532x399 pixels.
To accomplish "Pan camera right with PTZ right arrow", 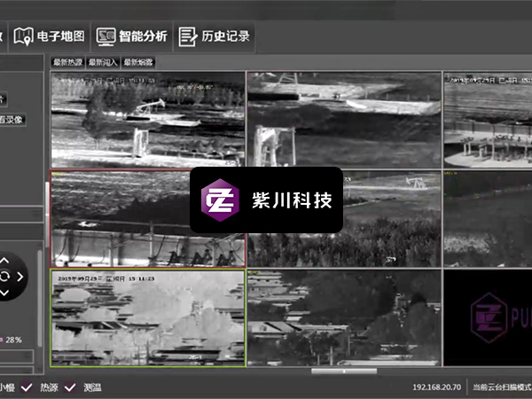I will click(20, 277).
